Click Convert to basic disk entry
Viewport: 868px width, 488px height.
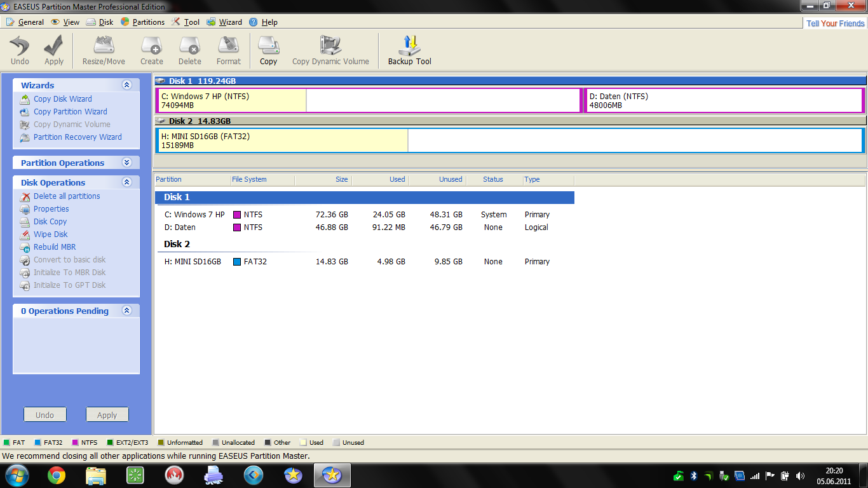coord(69,260)
